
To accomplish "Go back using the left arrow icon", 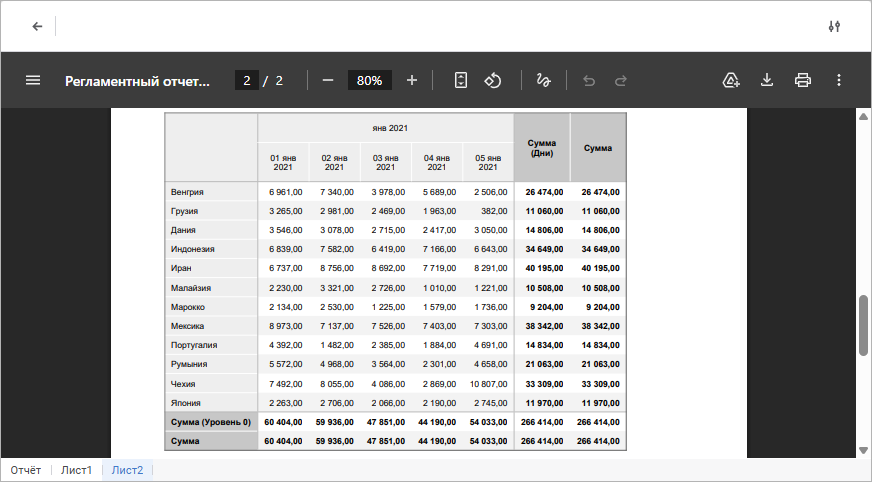I will tap(37, 26).
